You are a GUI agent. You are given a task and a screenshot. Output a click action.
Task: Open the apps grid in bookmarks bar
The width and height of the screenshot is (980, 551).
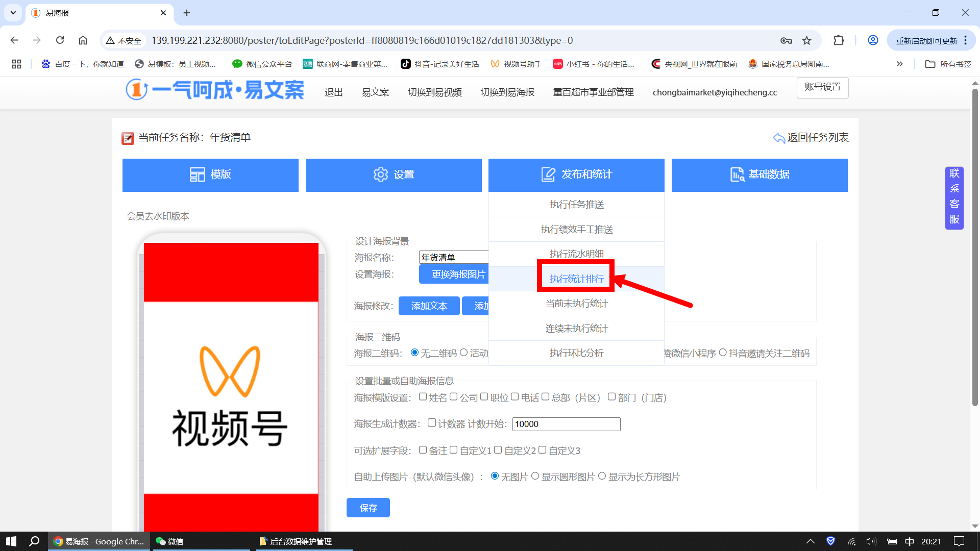[16, 64]
